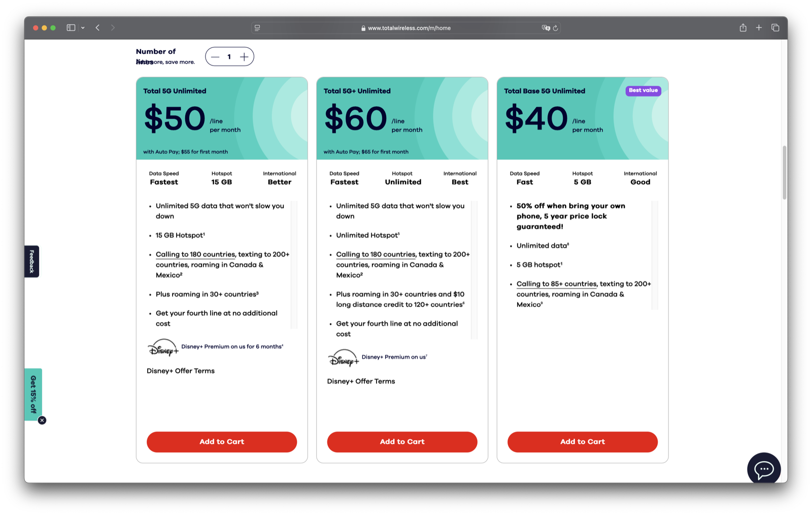Open sidebar options dropdown chevron
Image resolution: width=812 pixels, height=515 pixels.
coord(83,28)
